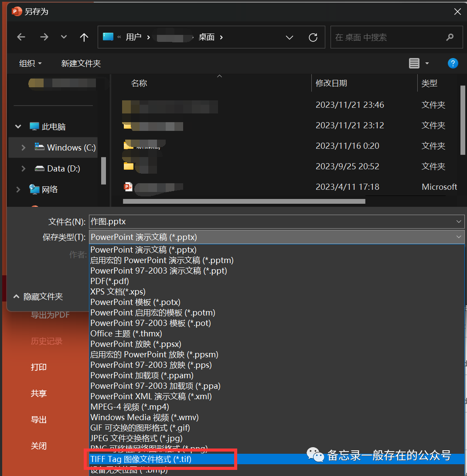Choose PowerPoint 演示文稿 (*.pptx) in list

point(277,250)
